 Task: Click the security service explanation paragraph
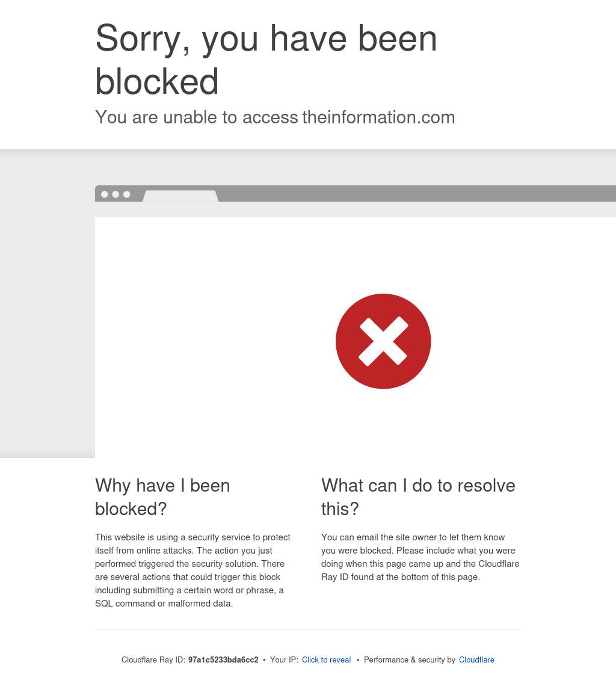click(192, 570)
